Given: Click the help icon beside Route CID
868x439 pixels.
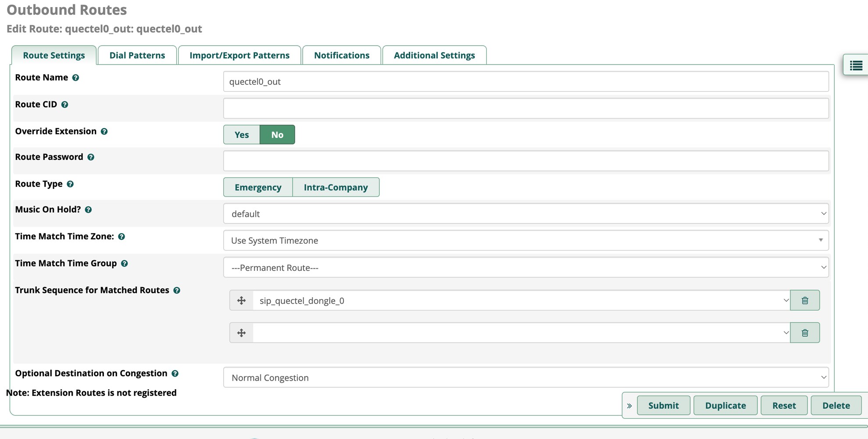Looking at the screenshot, I should (64, 104).
